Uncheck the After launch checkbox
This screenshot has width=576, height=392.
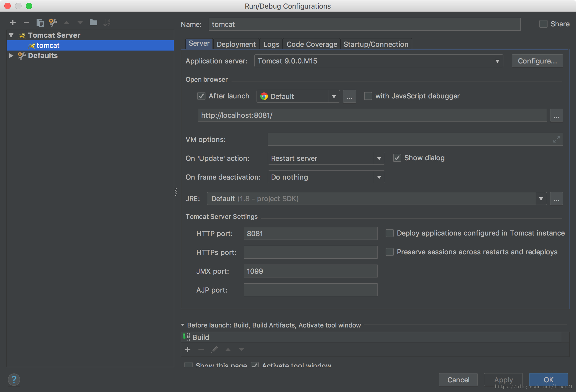pyautogui.click(x=201, y=96)
